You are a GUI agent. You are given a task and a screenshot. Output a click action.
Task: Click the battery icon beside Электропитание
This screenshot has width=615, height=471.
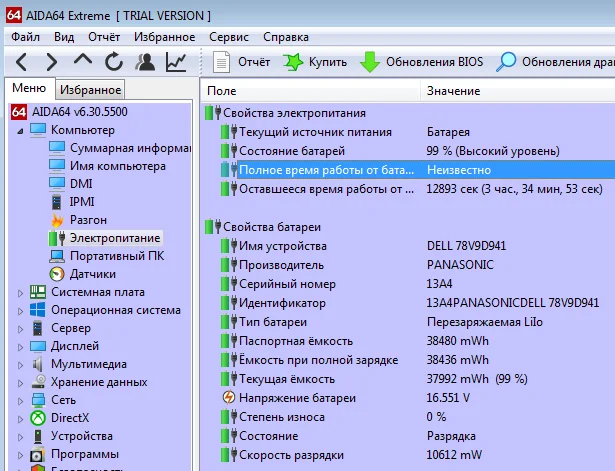click(x=57, y=238)
